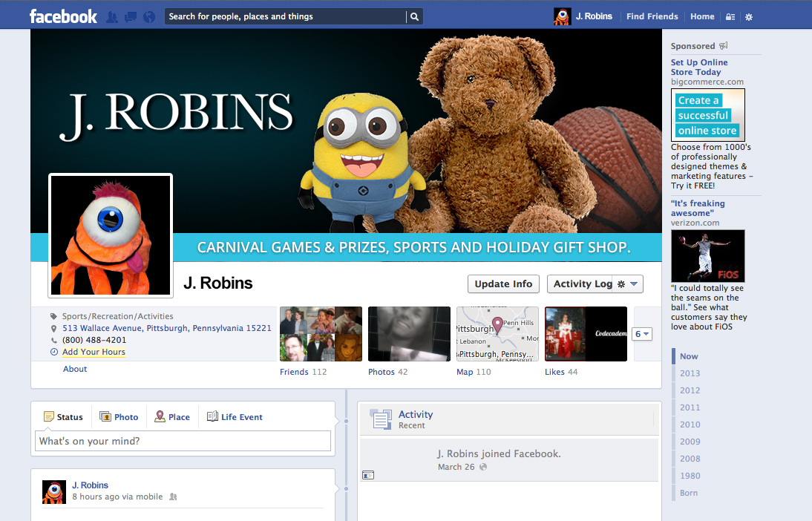
Task: Open the 513 Wallace Avenue address link
Action: click(x=167, y=328)
